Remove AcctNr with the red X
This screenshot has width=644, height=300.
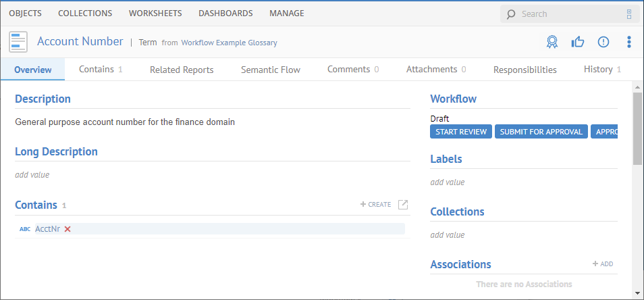click(x=68, y=229)
